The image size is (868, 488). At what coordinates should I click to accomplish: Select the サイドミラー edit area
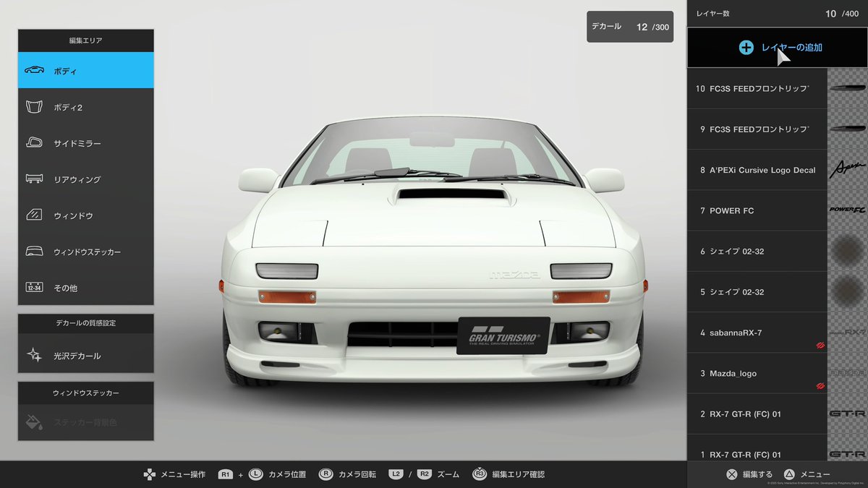86,143
